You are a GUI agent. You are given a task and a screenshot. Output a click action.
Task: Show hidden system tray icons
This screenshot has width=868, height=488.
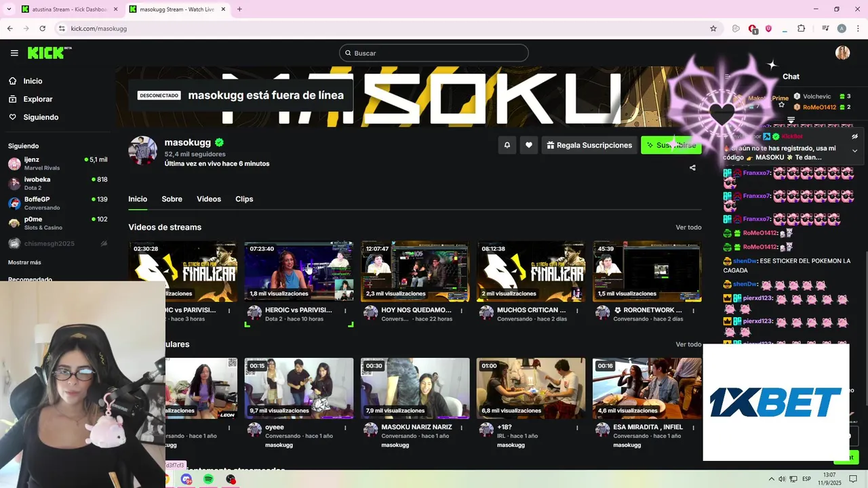[x=771, y=479]
